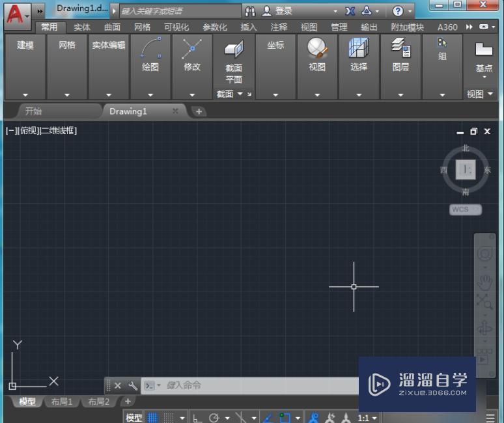Switch to the 布局2 layout tab
Image resolution: width=504 pixels, height=423 pixels.
tap(99, 402)
